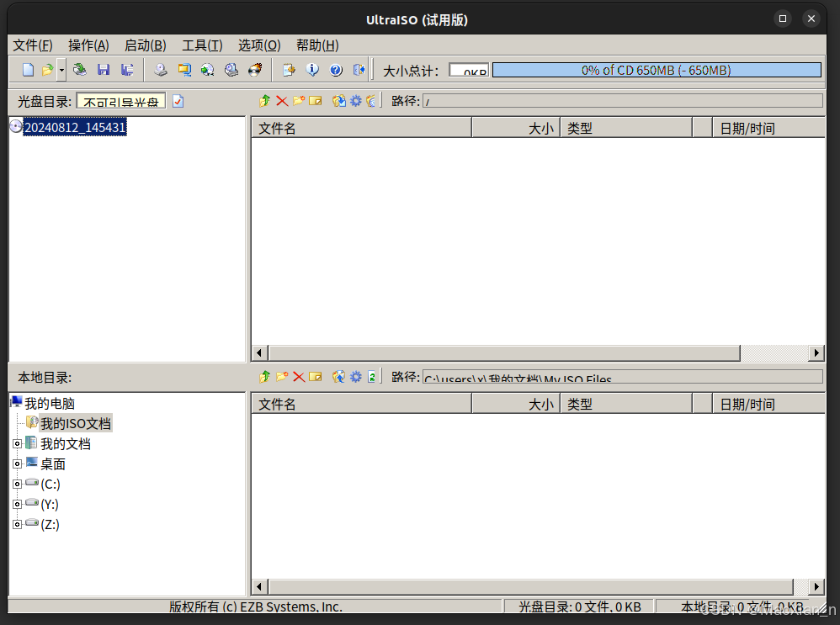The width and height of the screenshot is (840, 625).
Task: Click the last icon before disc pane 路径
Action: coord(371,101)
